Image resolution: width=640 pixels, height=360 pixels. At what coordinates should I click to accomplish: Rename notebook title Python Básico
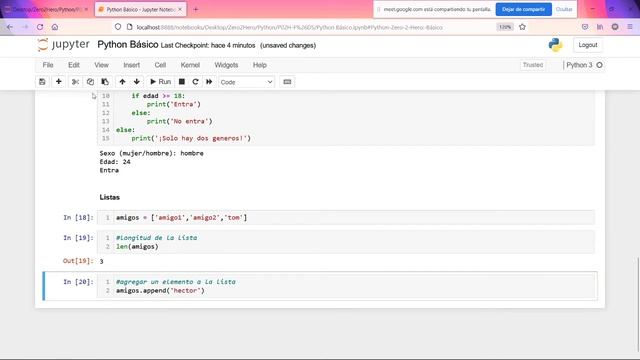click(x=128, y=44)
